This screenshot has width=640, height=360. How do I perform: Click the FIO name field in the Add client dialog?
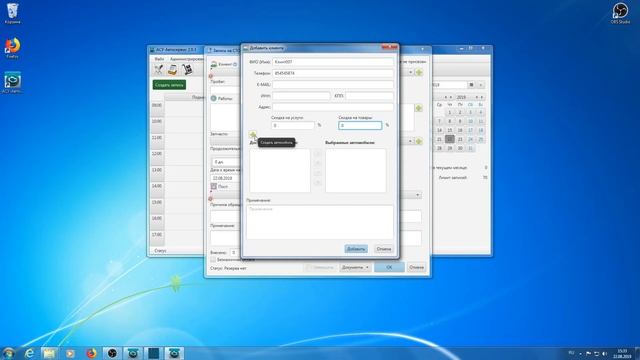[x=333, y=62]
